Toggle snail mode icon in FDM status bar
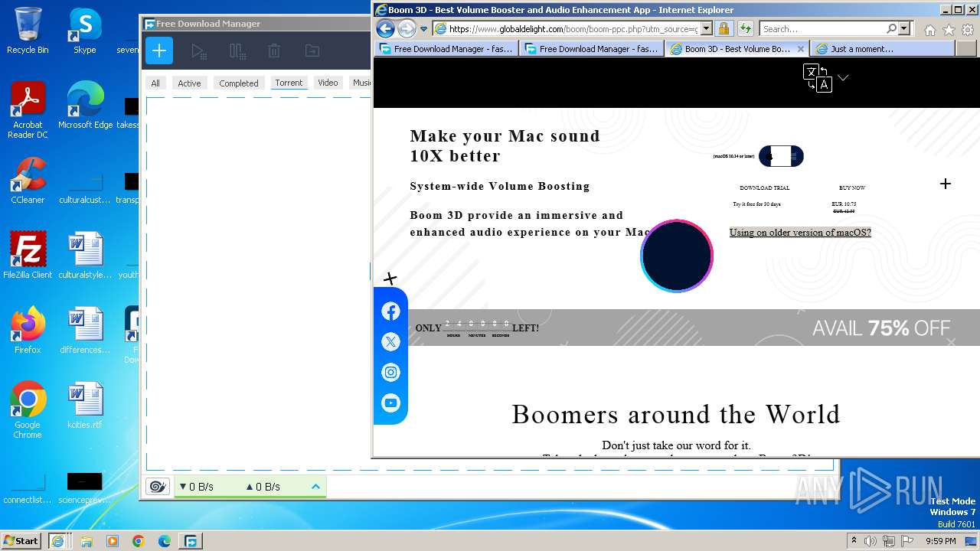 point(158,486)
